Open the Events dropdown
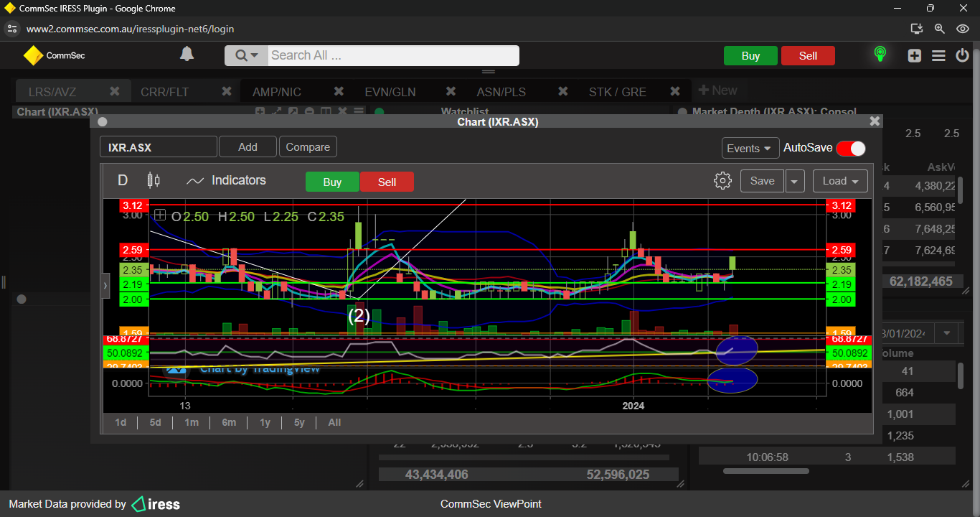 (x=750, y=148)
